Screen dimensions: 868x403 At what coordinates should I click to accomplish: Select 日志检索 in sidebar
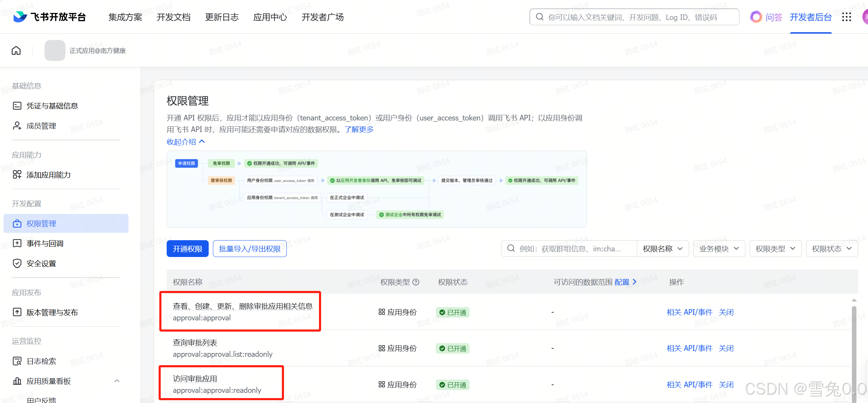tap(66, 361)
